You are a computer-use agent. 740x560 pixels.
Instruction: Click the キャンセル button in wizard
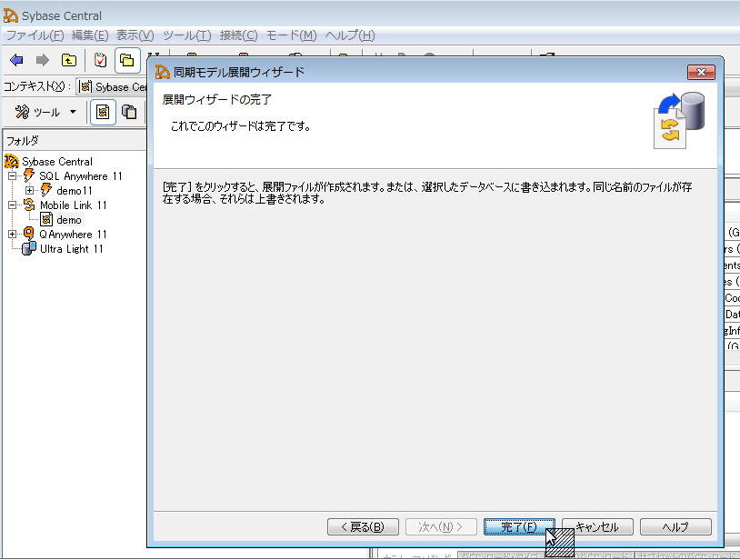[x=597, y=527]
